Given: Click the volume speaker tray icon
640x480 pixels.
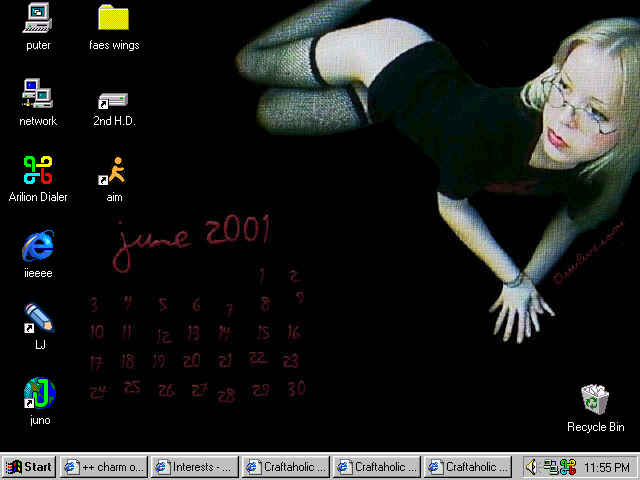Looking at the screenshot, I should click(x=531, y=466).
